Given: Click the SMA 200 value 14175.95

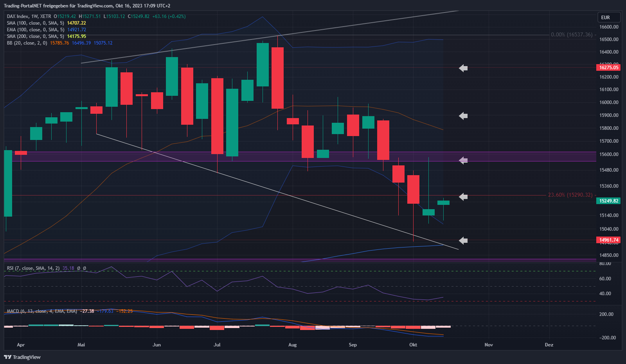Looking at the screenshot, I should 76,36.
